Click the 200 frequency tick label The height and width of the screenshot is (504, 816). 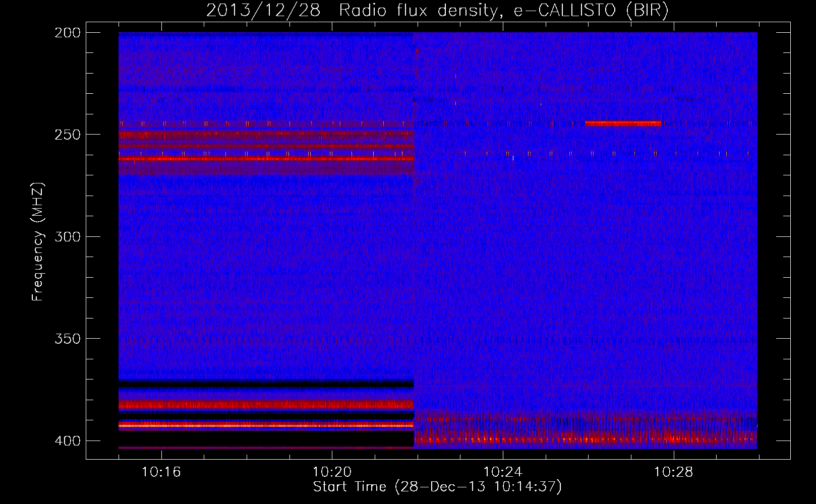(68, 33)
